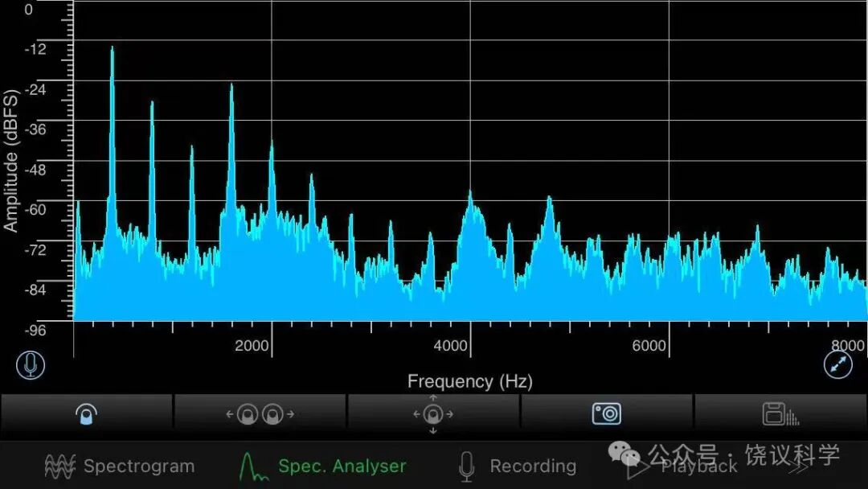Tap the 6000 frequency tick label
Viewport: 868px width, 489px height.
(x=649, y=346)
